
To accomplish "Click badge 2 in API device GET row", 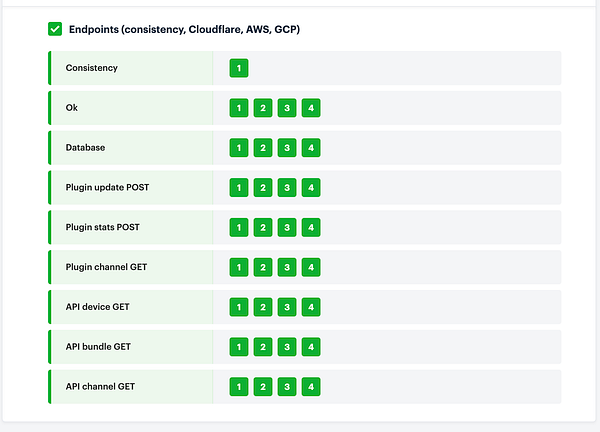I will click(x=263, y=307).
